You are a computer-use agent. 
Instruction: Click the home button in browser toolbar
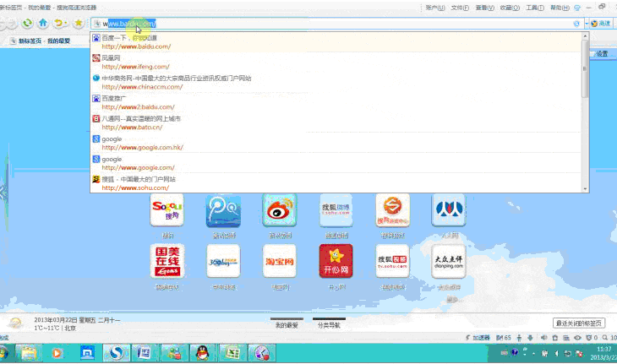tap(42, 23)
